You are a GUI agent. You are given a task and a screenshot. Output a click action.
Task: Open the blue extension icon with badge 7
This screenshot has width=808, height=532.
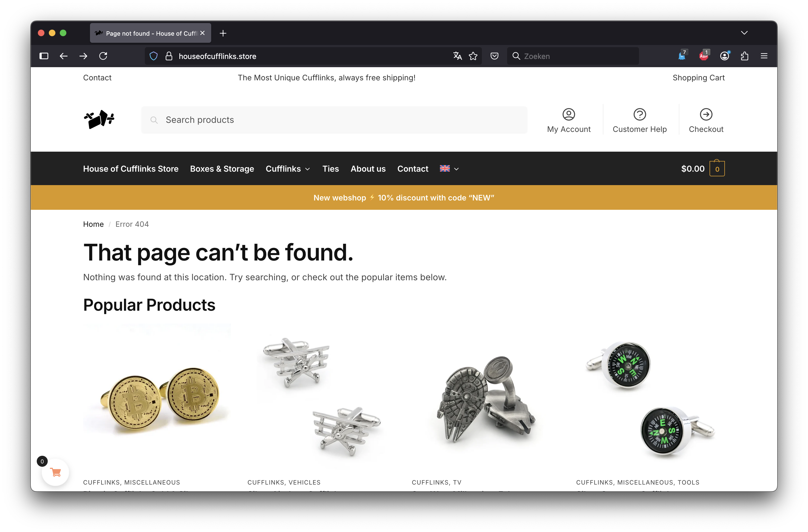[682, 56]
